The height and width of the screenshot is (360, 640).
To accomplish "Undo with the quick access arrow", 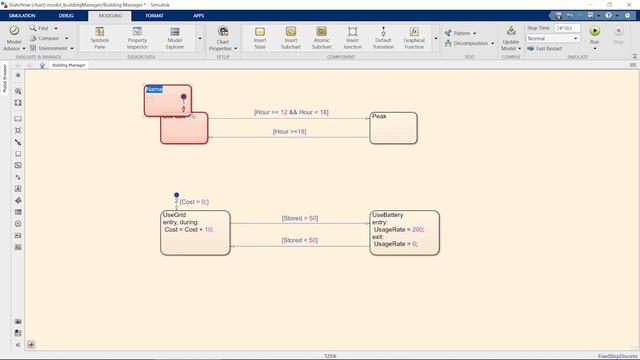I will tap(570, 15).
